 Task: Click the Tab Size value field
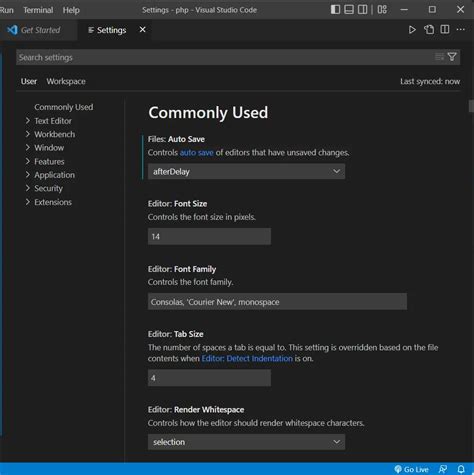(209, 378)
